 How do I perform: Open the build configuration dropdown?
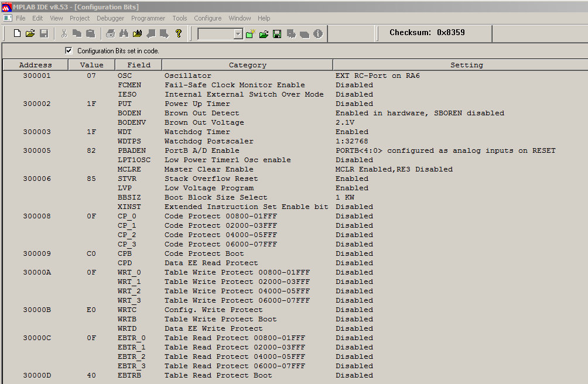[238, 34]
